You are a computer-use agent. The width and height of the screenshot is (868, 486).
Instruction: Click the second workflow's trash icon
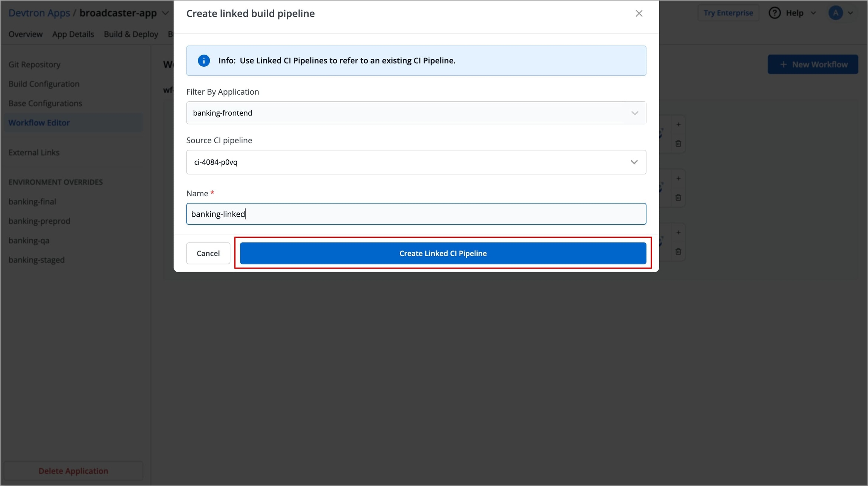678,197
